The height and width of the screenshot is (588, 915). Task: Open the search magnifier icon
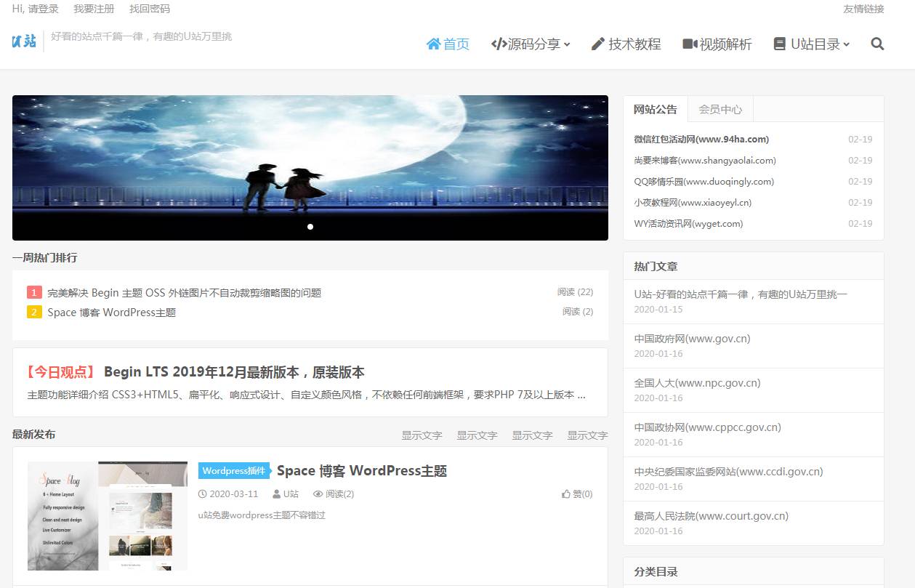877,44
